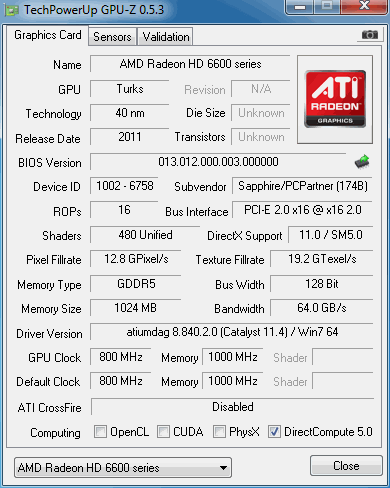
Task: Switch to the Sensors tab
Action: click(x=112, y=37)
